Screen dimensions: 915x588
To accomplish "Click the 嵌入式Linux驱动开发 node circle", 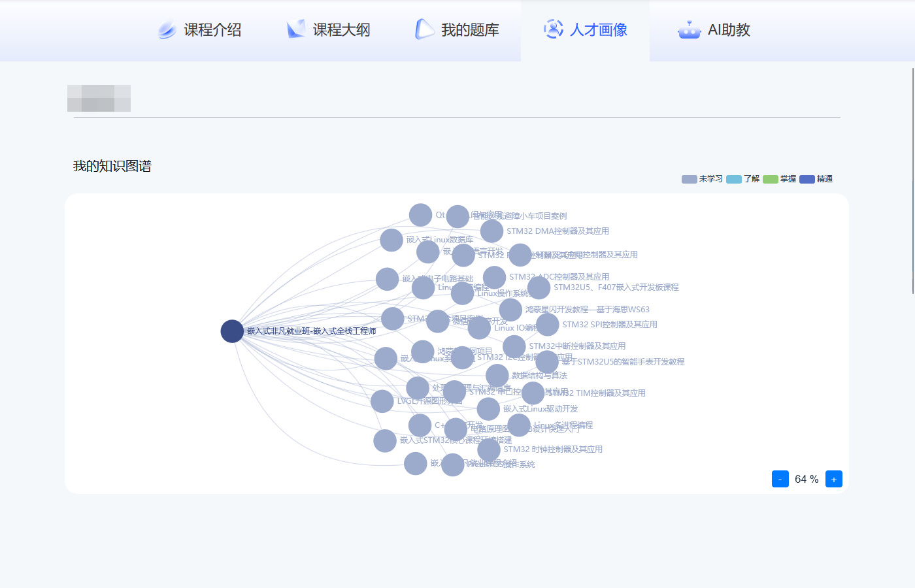I will pyautogui.click(x=488, y=409).
